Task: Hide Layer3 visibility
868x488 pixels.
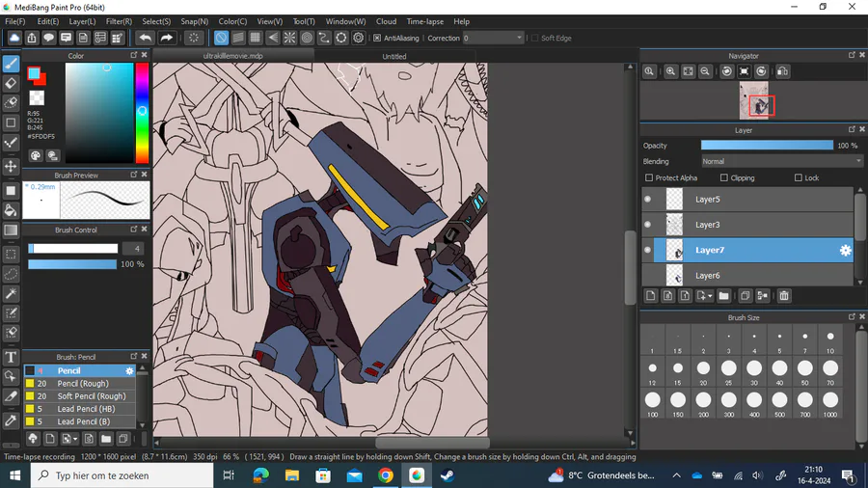Action: point(648,225)
